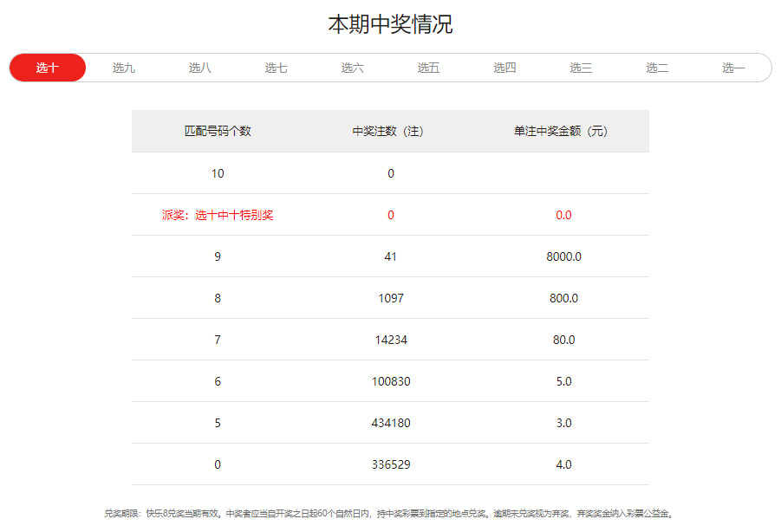This screenshot has width=781, height=532.
Task: Select the 选六 tab
Action: point(352,68)
